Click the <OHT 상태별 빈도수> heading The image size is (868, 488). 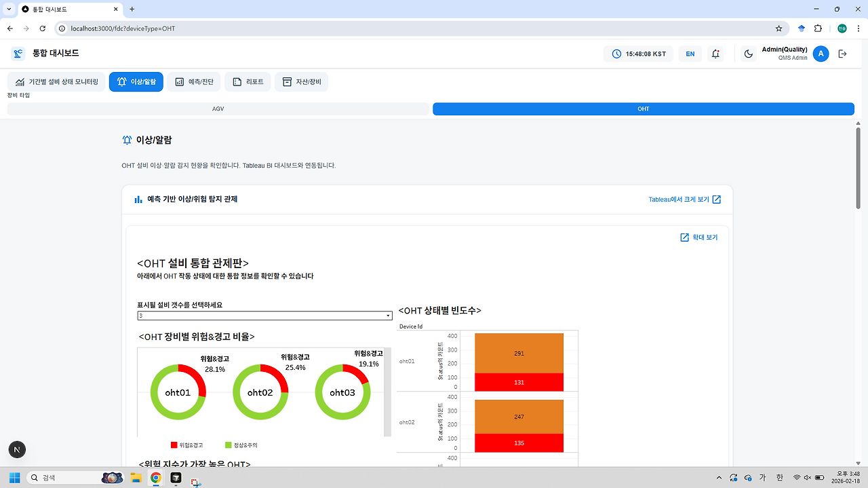coord(439,310)
